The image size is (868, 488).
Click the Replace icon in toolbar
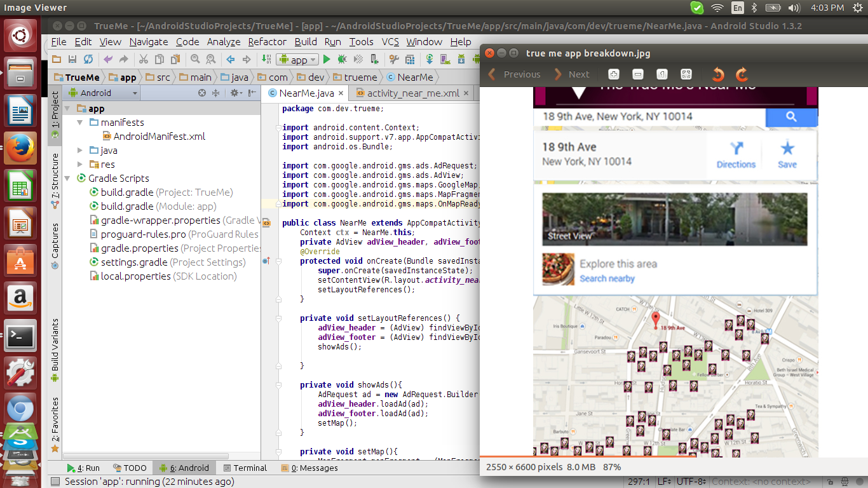tap(210, 59)
